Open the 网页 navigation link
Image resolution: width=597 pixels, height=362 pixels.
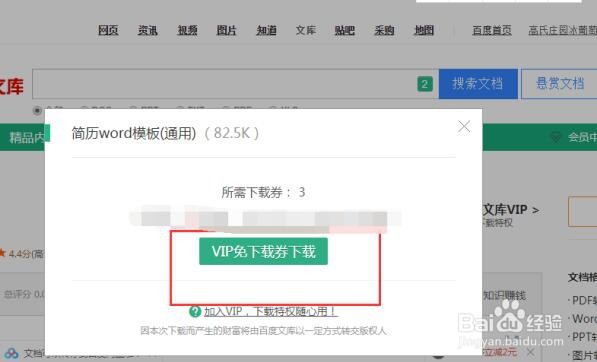[x=108, y=30]
